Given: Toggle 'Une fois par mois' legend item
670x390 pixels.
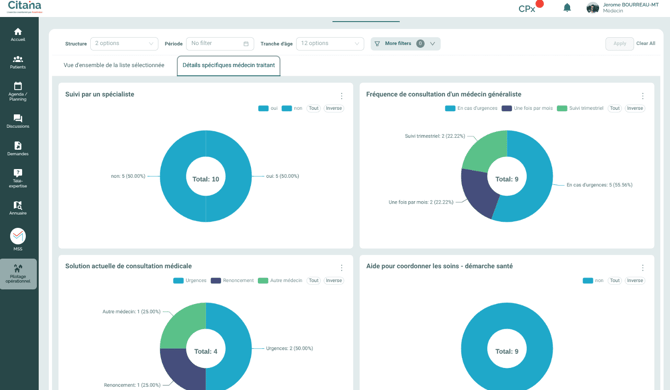Looking at the screenshot, I should (527, 108).
